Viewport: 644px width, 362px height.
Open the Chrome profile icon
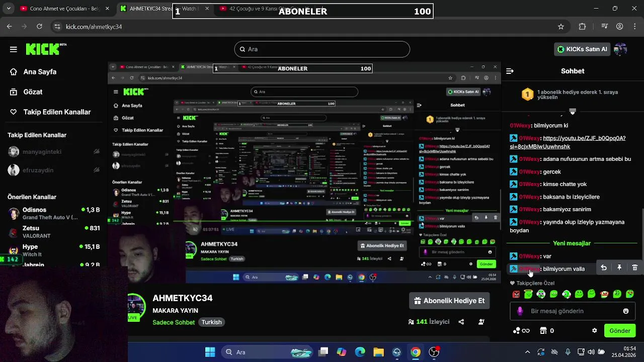(x=620, y=27)
